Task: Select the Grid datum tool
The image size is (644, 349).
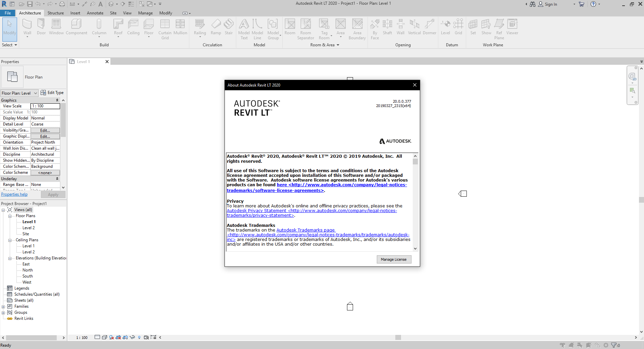Action: [x=458, y=27]
